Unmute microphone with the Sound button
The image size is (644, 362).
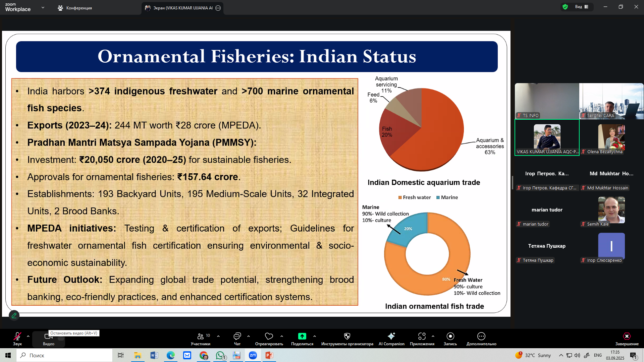coord(17,336)
